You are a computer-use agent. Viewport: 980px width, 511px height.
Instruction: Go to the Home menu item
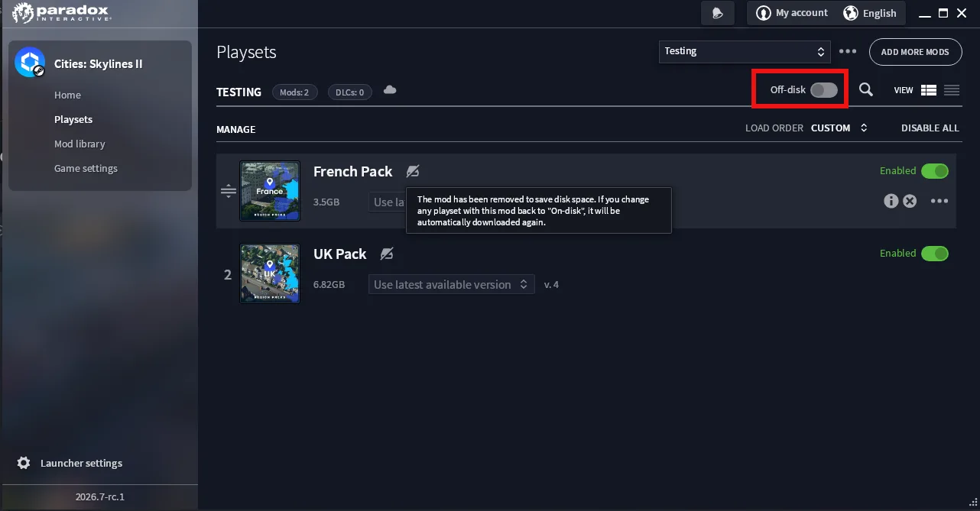67,95
